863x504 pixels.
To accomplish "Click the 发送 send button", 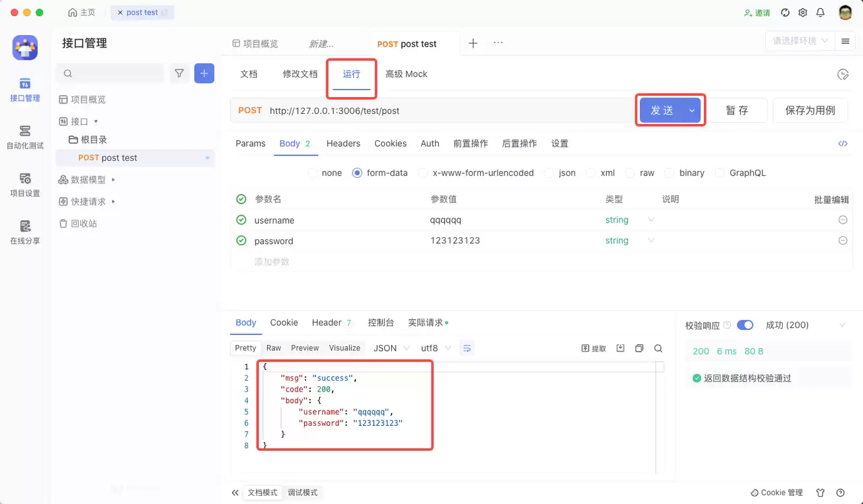I will tap(661, 111).
